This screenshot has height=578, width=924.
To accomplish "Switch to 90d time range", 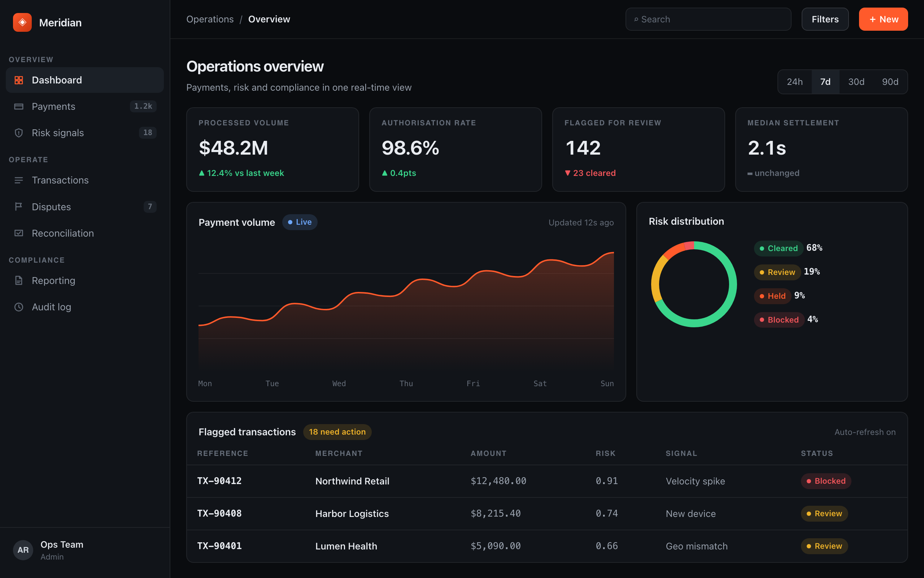I will pos(890,82).
